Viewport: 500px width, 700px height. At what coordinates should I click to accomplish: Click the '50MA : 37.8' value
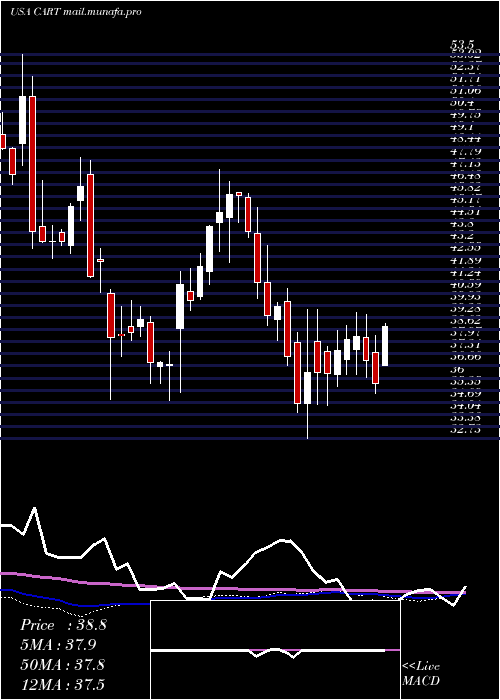(x=62, y=664)
